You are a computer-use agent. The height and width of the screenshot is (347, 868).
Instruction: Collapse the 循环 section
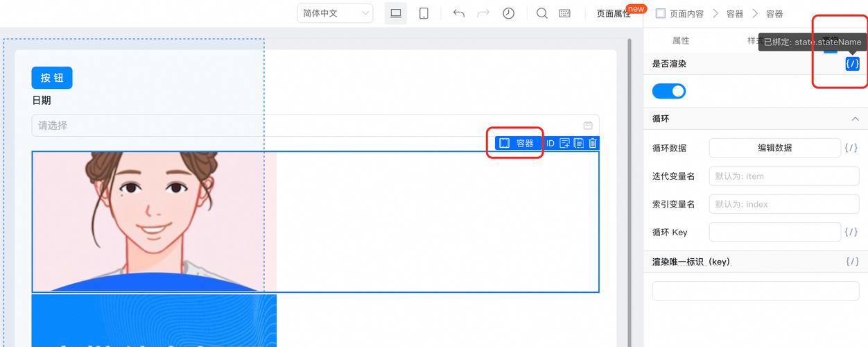pos(855,119)
